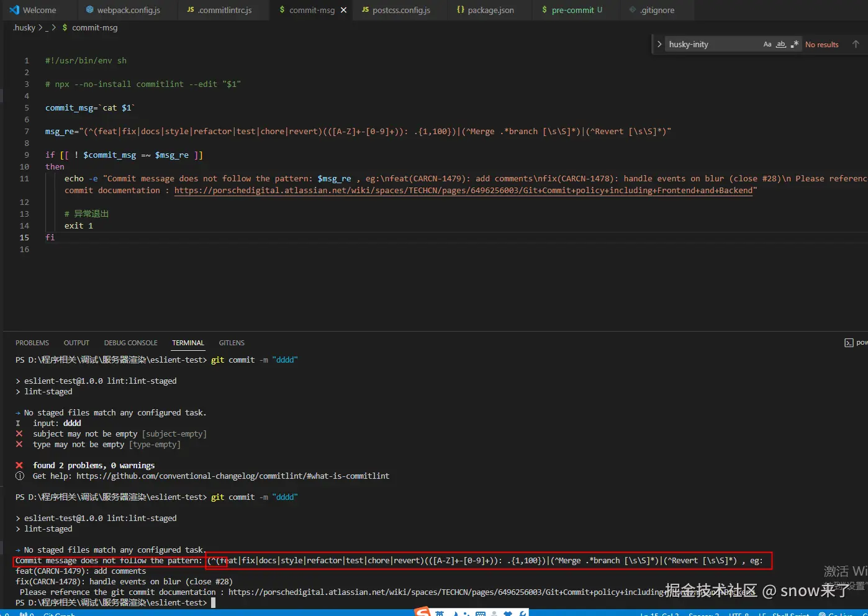Viewport: 868px width, 616px height.
Task: Close the commit-msg editor tab
Action: pyautogui.click(x=344, y=10)
